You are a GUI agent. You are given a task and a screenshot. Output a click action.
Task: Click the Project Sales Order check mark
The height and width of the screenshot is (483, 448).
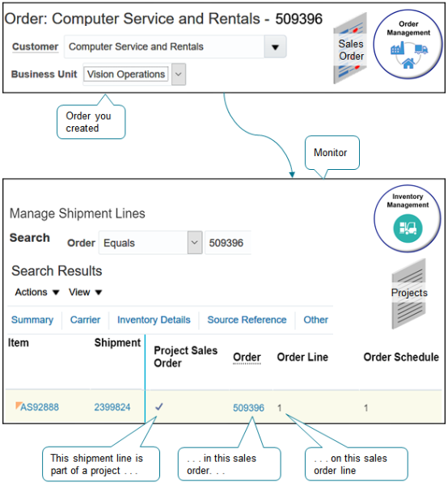(x=158, y=407)
